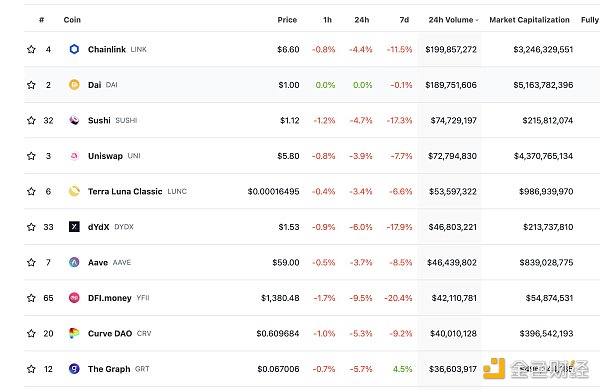Click the Sushi coin logo icon
The height and width of the screenshot is (390, 600).
click(74, 120)
